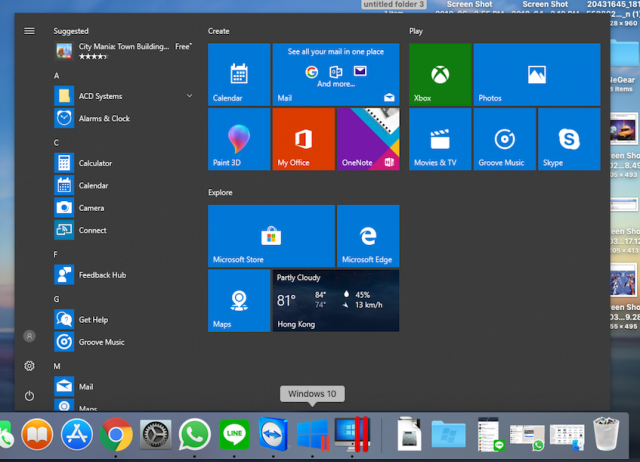Launch the Microsoft Edge tile
640x462 pixels.
coord(368,236)
